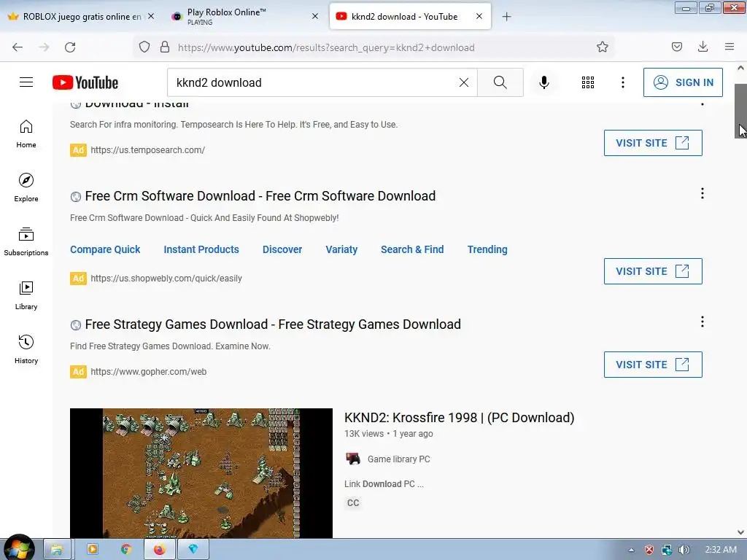The height and width of the screenshot is (560, 747).
Task: Click the KKND2 video thumbnail
Action: [201, 473]
